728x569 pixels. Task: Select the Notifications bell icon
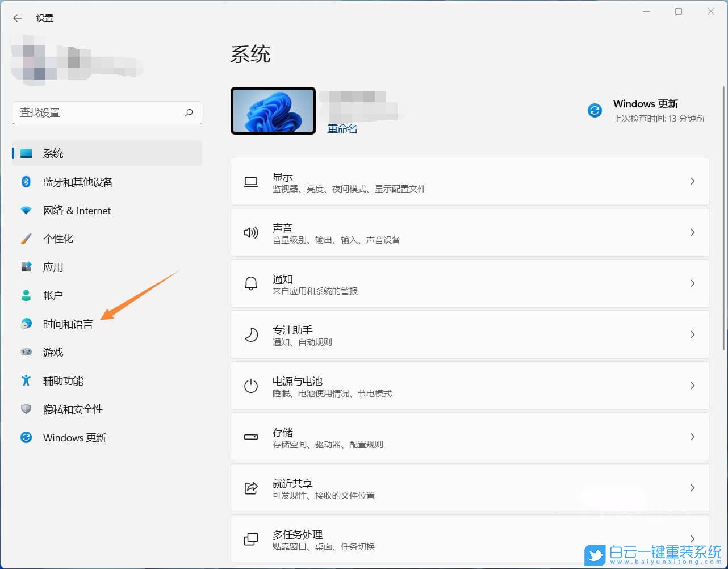click(x=250, y=283)
